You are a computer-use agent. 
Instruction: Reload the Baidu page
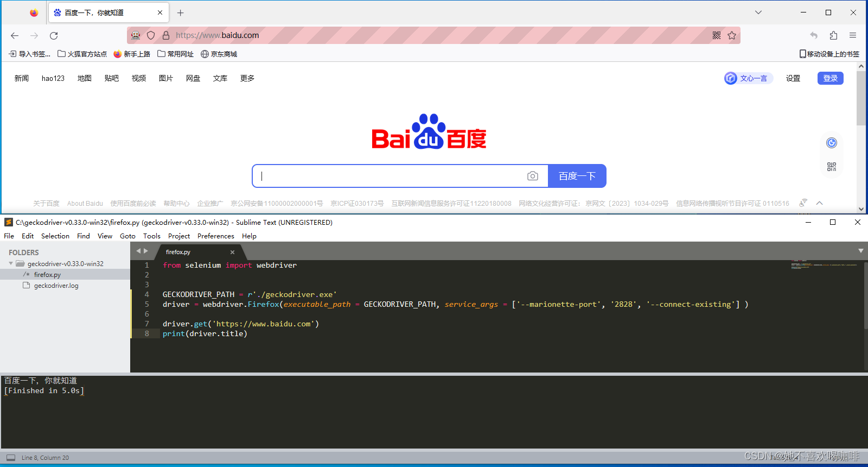coord(54,35)
